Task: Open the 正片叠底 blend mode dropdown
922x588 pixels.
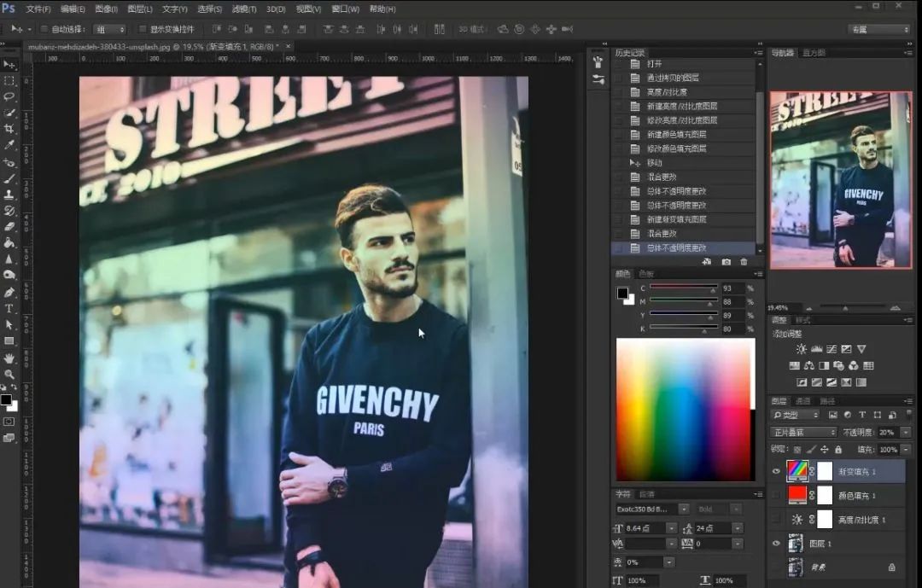Action: point(803,432)
